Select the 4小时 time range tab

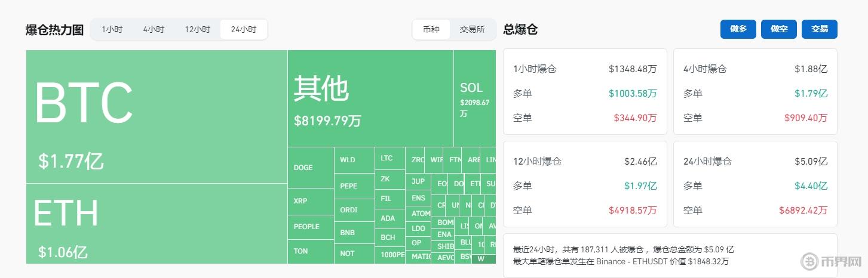pos(154,29)
